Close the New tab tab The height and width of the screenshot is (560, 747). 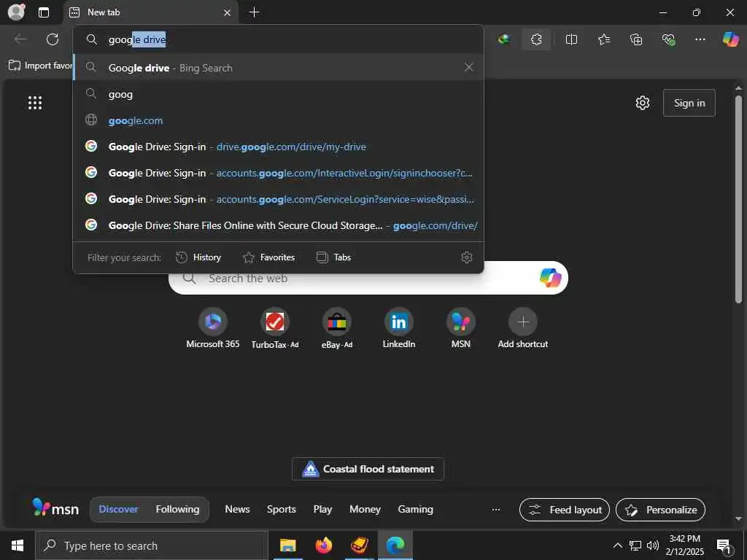[228, 13]
